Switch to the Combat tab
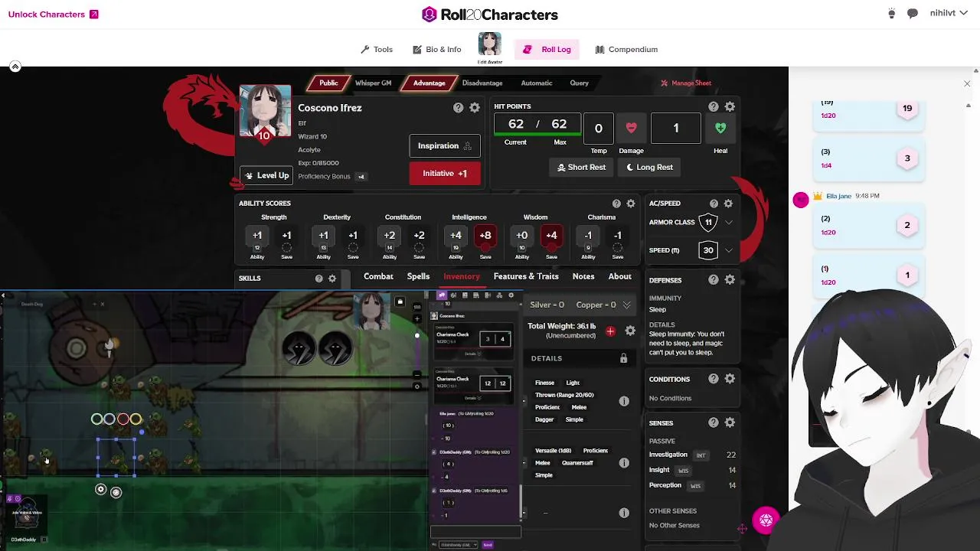 point(378,276)
